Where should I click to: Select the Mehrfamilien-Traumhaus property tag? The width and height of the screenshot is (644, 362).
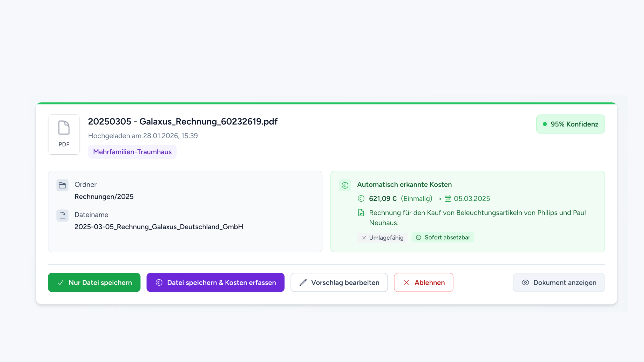click(x=132, y=152)
